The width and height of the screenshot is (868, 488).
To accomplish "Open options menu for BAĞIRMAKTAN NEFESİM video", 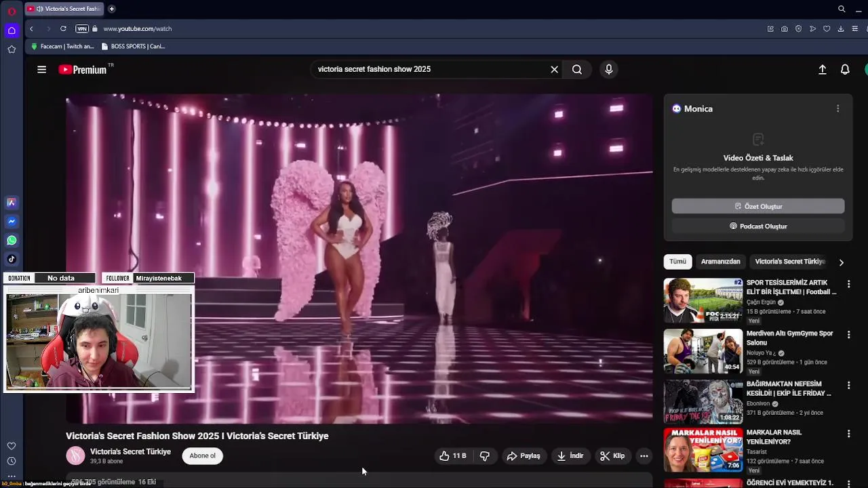I will click(x=848, y=385).
